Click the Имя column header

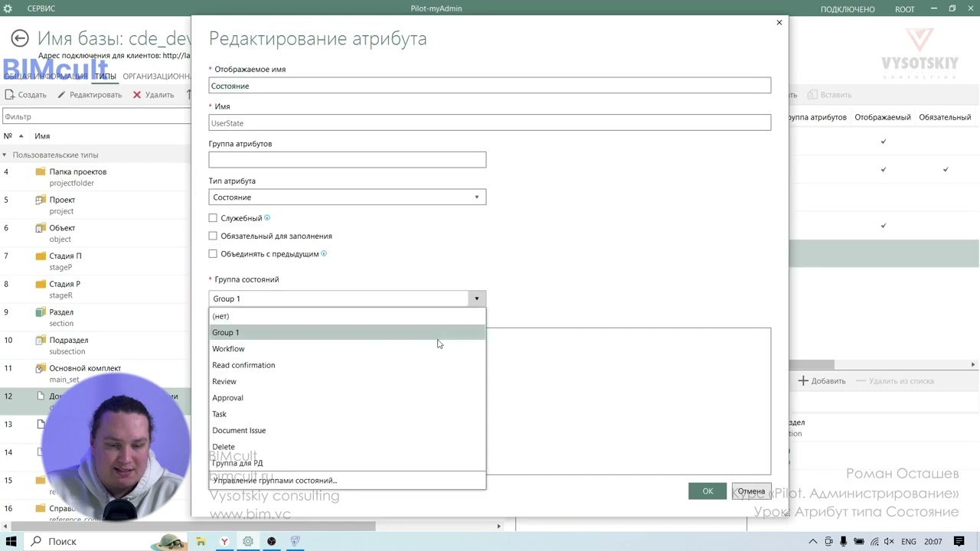(42, 136)
